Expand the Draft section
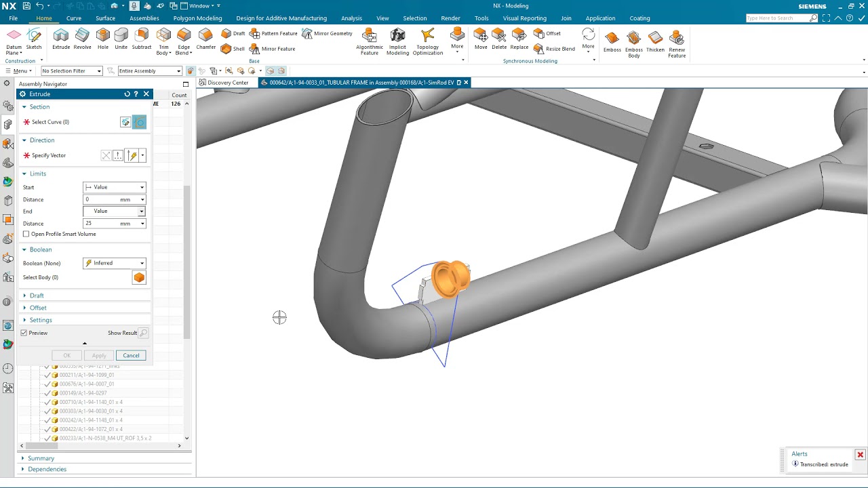 pos(37,296)
